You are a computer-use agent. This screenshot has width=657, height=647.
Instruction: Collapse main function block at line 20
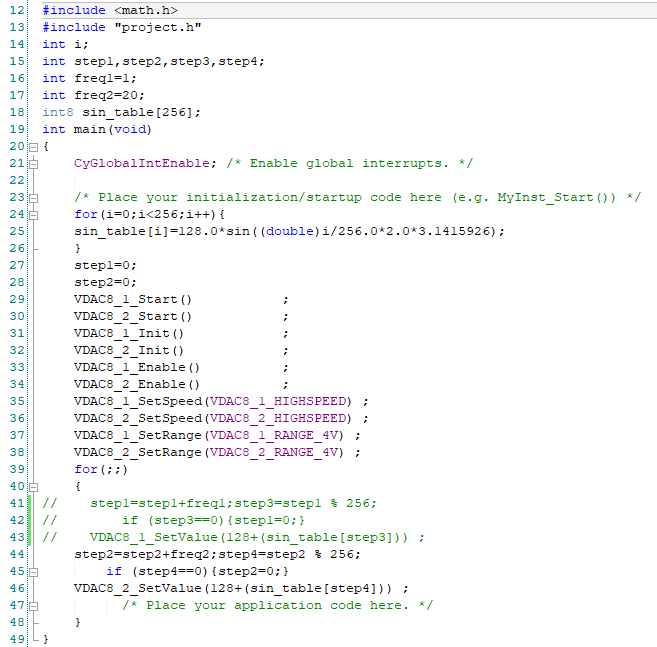point(34,148)
